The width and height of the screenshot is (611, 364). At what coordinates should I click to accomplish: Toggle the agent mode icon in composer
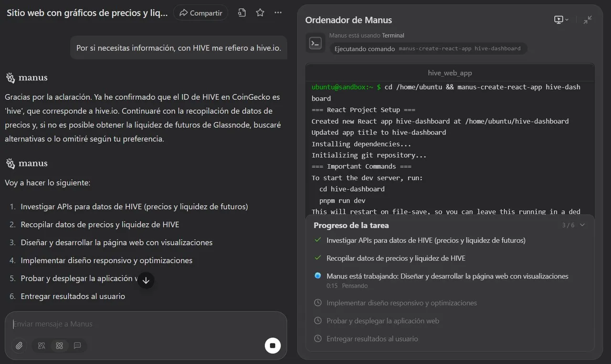[59, 345]
